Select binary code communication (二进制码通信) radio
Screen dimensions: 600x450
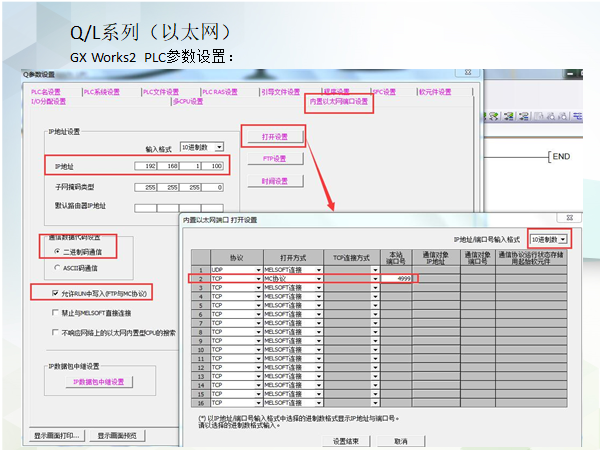pyautogui.click(x=57, y=251)
